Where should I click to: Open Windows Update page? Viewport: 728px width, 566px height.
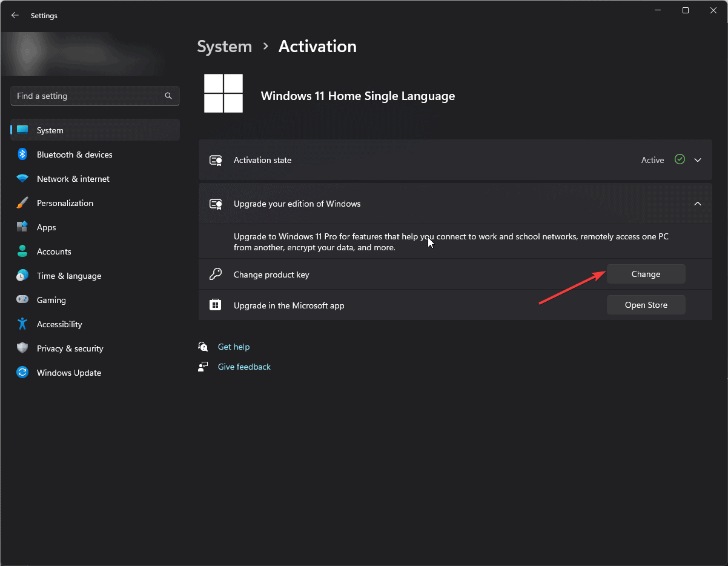pos(95,373)
